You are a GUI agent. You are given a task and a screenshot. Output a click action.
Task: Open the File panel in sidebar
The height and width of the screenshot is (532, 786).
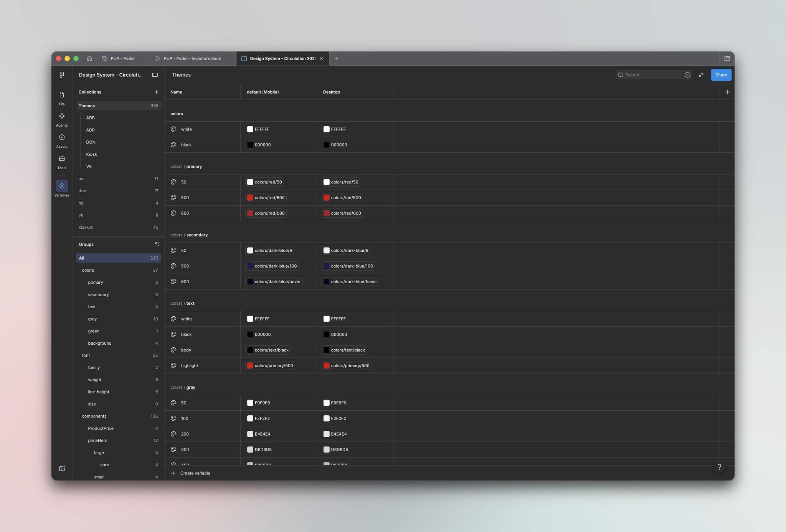(x=62, y=98)
